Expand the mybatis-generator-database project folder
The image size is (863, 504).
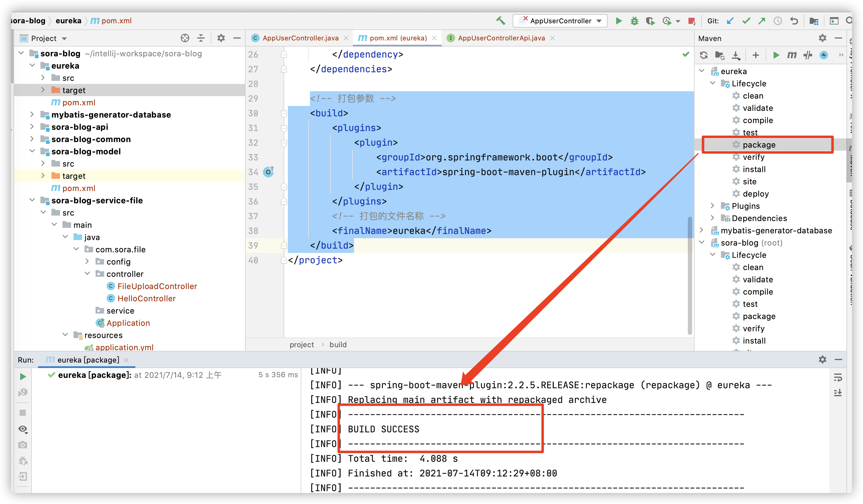point(32,114)
